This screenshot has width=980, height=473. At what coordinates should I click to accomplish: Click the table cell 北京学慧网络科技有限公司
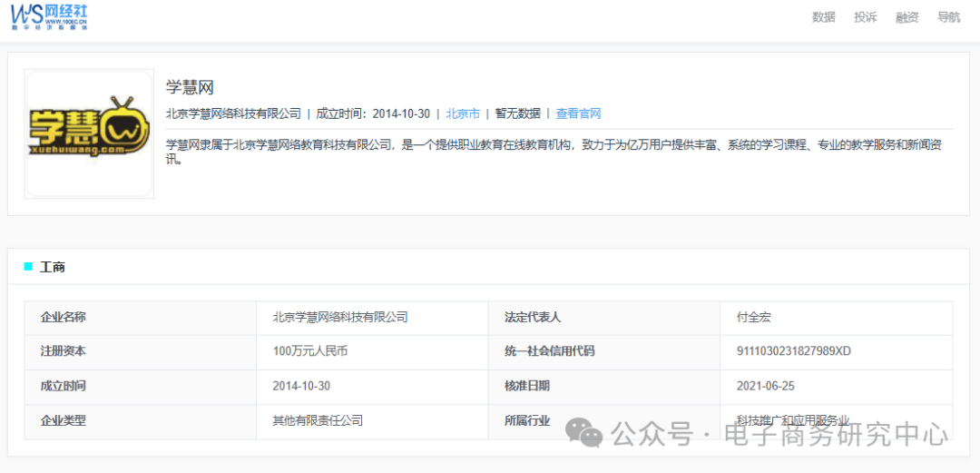[373, 318]
